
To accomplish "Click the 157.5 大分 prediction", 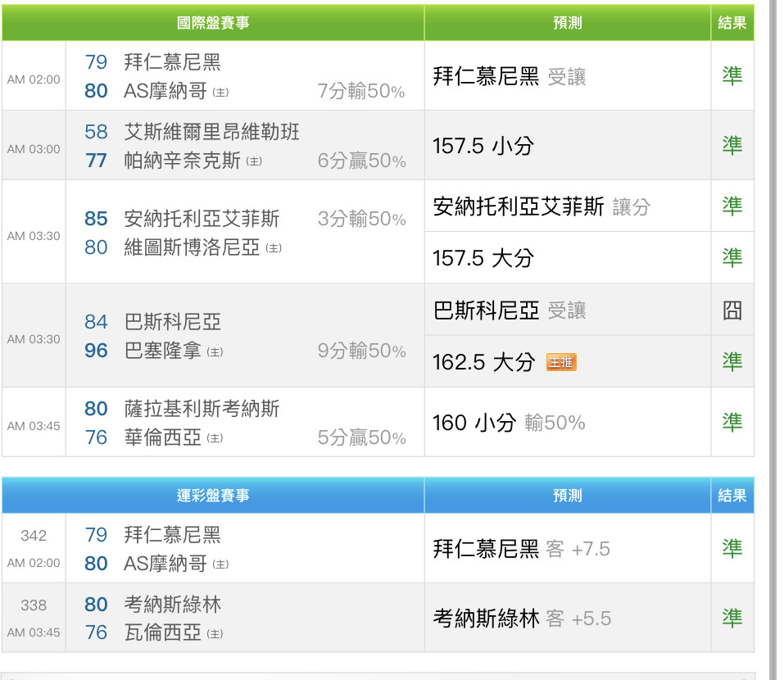I will (x=483, y=258).
